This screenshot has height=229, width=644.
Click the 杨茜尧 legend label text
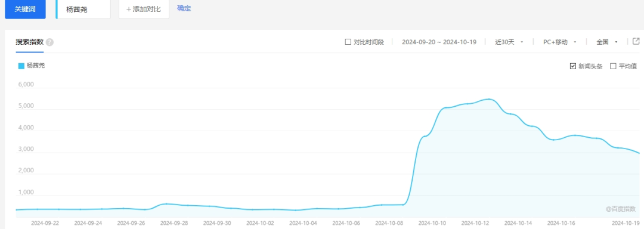coord(36,66)
